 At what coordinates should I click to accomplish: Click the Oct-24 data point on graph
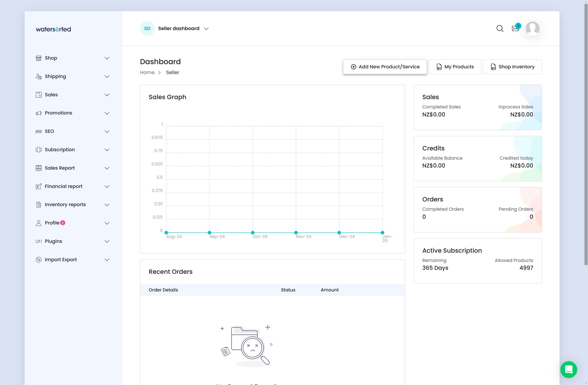point(253,233)
